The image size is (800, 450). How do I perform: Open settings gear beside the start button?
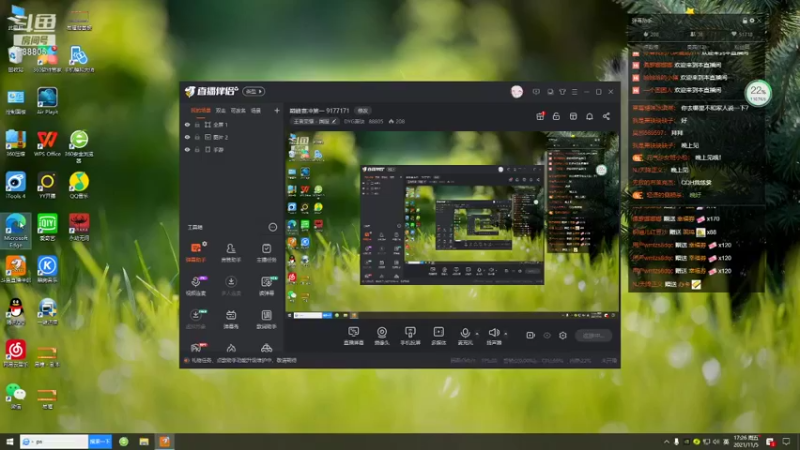point(563,335)
